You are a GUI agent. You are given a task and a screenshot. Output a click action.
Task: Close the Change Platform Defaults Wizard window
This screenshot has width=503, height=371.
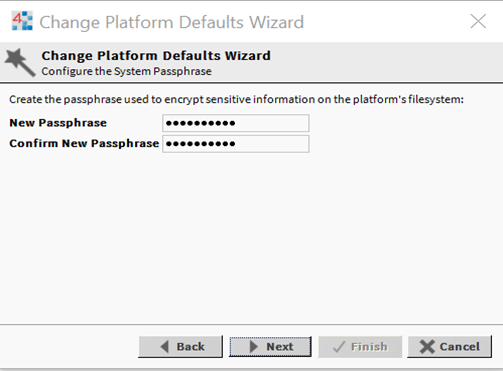pyautogui.click(x=478, y=21)
